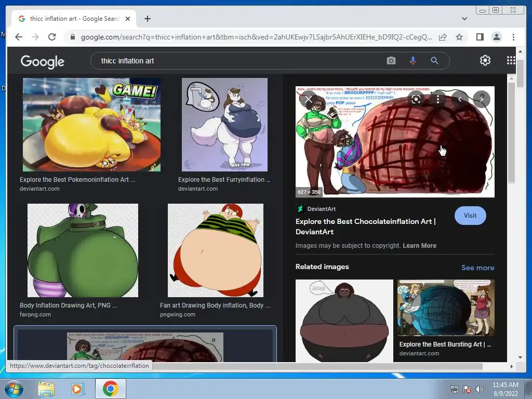Open the Chrome side panel
The image size is (532, 399).
(x=480, y=37)
